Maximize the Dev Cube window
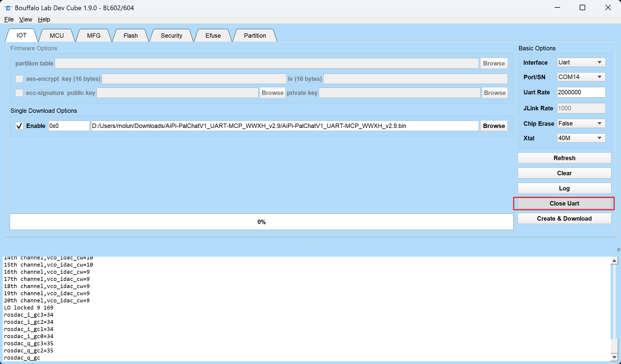The image size is (621, 364). coord(582,8)
